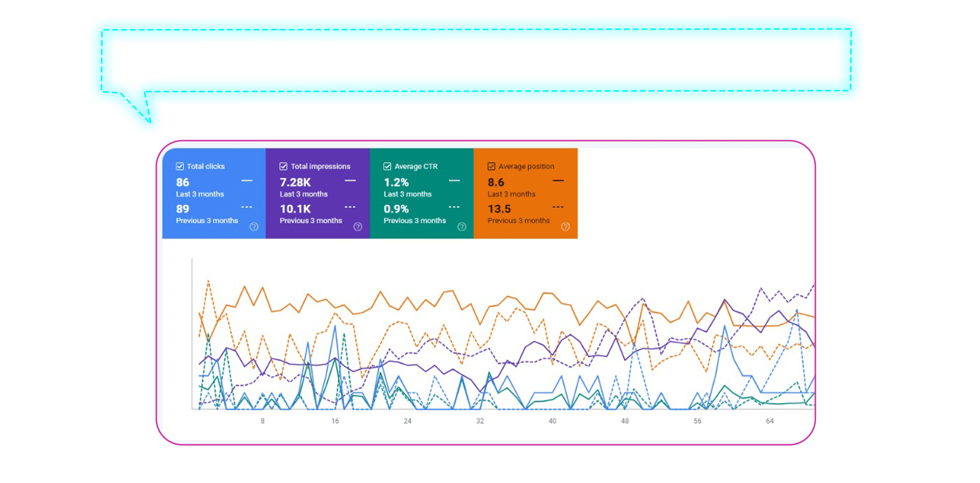980x483 pixels.
Task: Click the Average CTR label
Action: pos(416,166)
